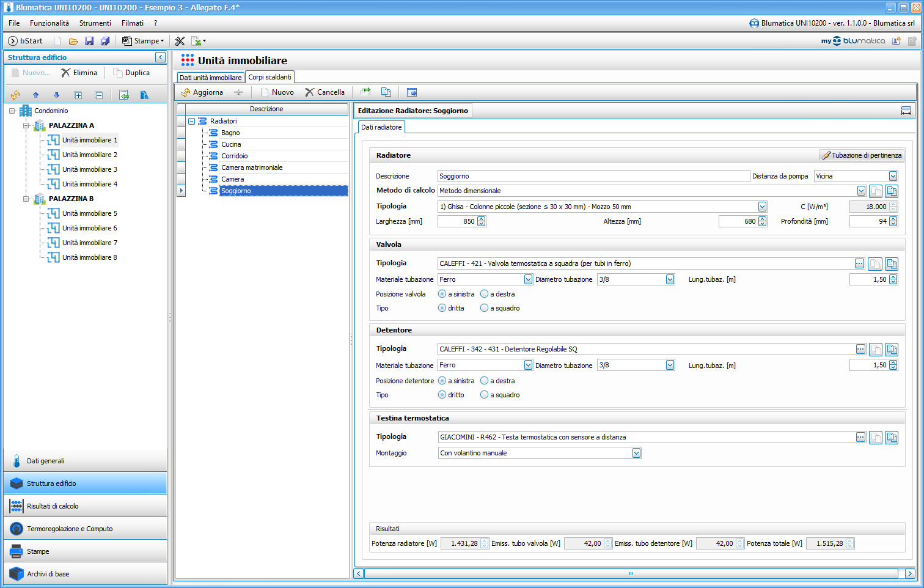The width and height of the screenshot is (924, 588).
Task: Click Cancella button in radiator toolbar
Action: (x=325, y=92)
